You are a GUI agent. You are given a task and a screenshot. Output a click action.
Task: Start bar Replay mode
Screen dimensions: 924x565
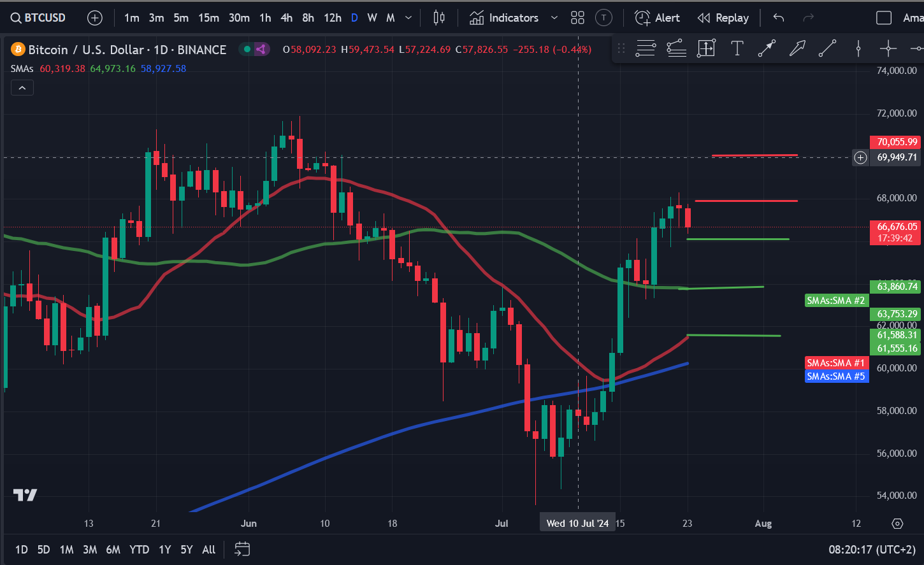(x=723, y=18)
